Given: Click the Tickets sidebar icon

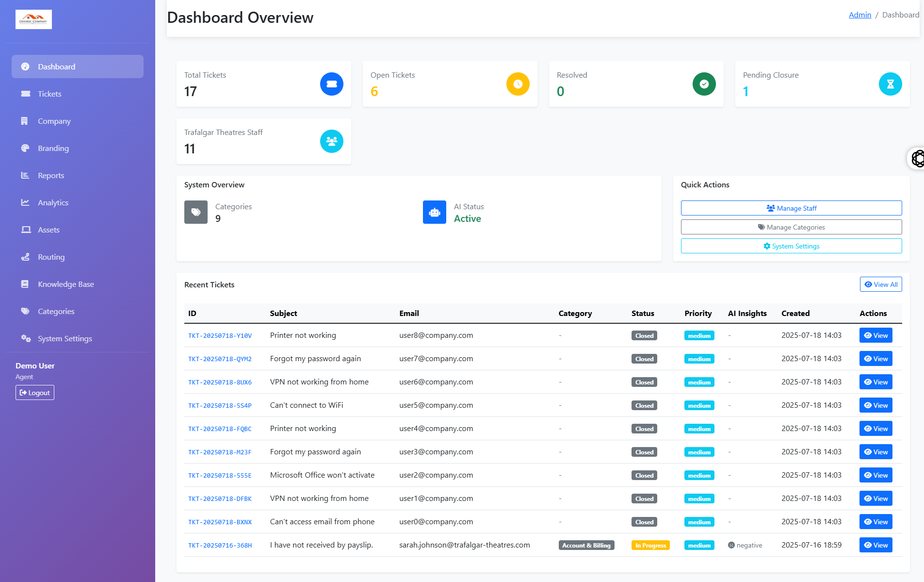Looking at the screenshot, I should [25, 94].
